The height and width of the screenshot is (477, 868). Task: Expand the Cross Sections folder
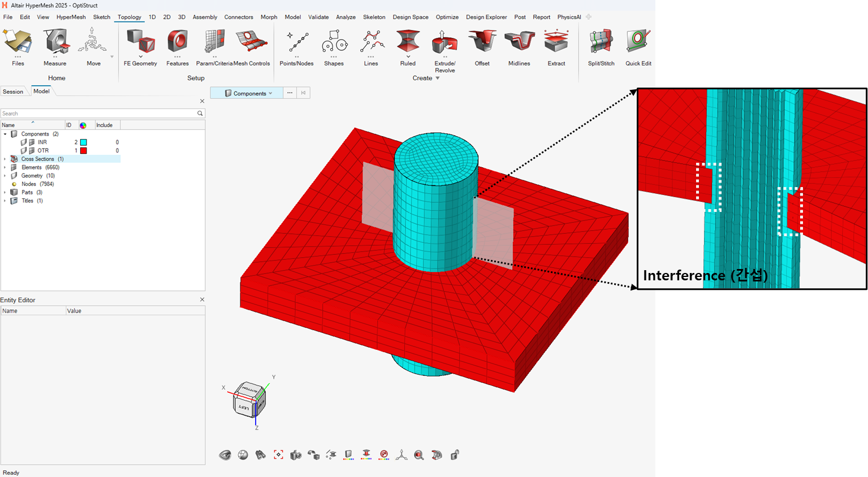click(5, 159)
